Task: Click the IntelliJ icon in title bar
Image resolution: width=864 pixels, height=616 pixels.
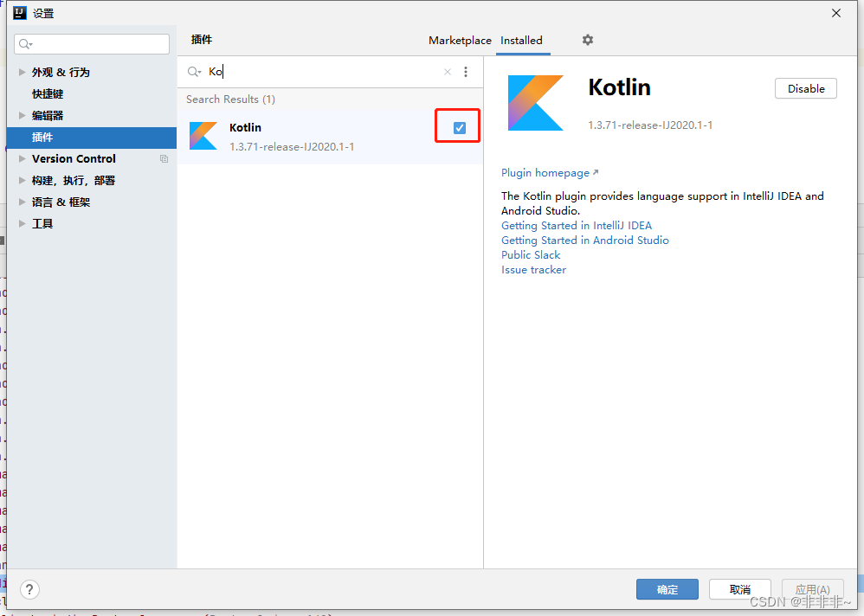Action: pyautogui.click(x=20, y=13)
